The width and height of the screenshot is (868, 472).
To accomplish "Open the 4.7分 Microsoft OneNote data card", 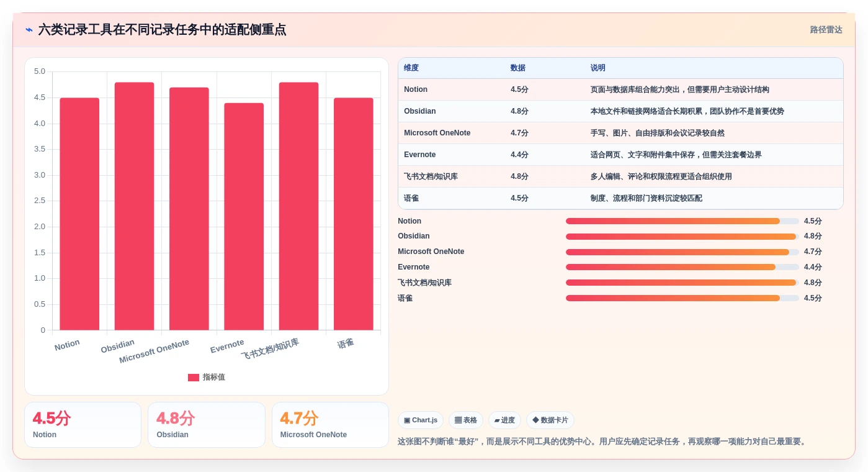I will coord(330,425).
